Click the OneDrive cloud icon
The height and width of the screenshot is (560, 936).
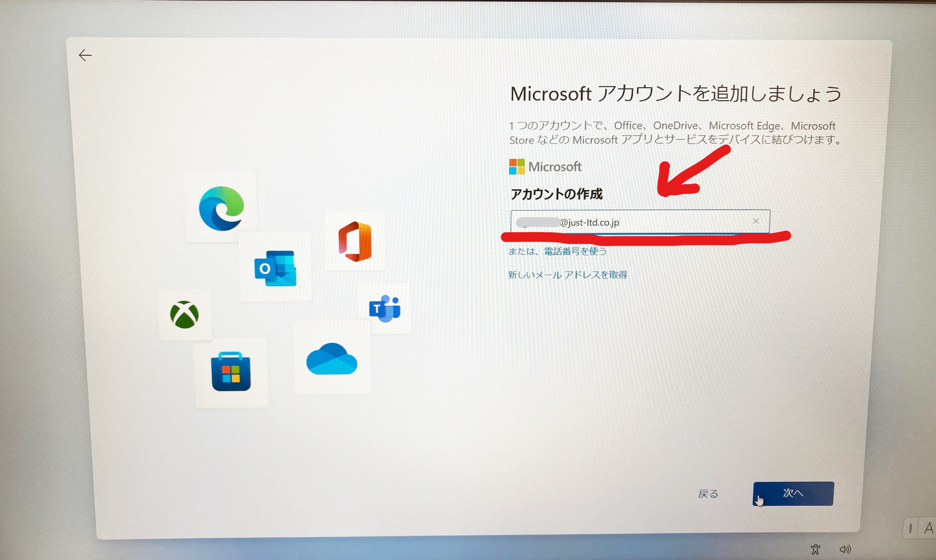tap(332, 359)
